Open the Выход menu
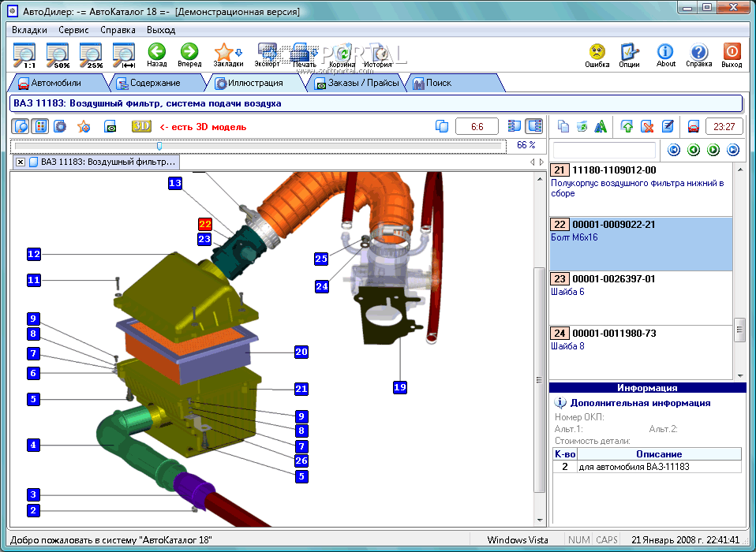The image size is (756, 552). 161,30
